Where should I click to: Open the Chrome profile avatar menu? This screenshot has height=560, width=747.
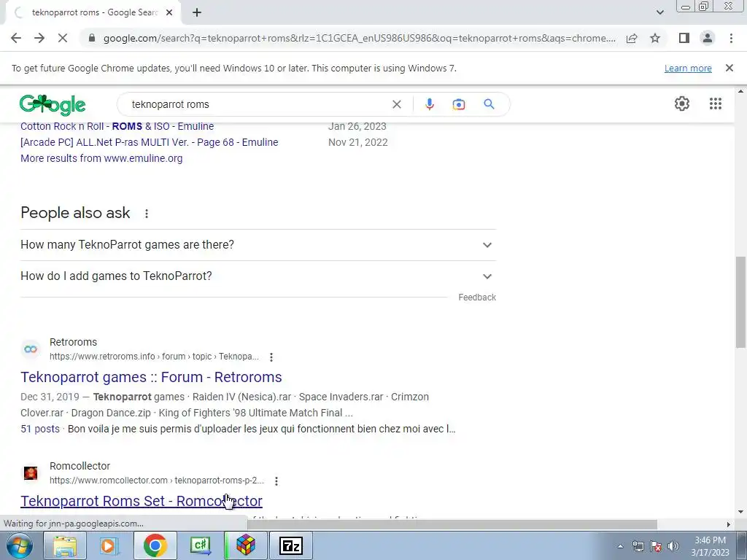pyautogui.click(x=708, y=38)
